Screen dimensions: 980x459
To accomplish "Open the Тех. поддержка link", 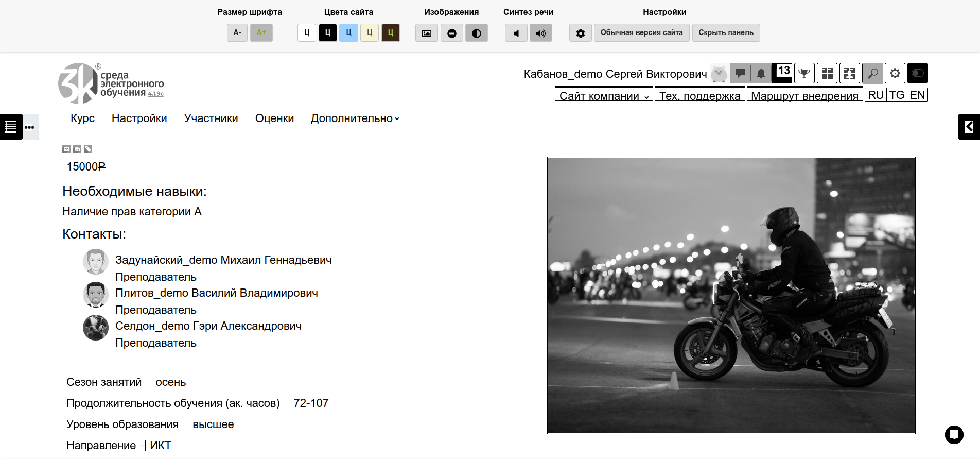I will pyautogui.click(x=700, y=96).
